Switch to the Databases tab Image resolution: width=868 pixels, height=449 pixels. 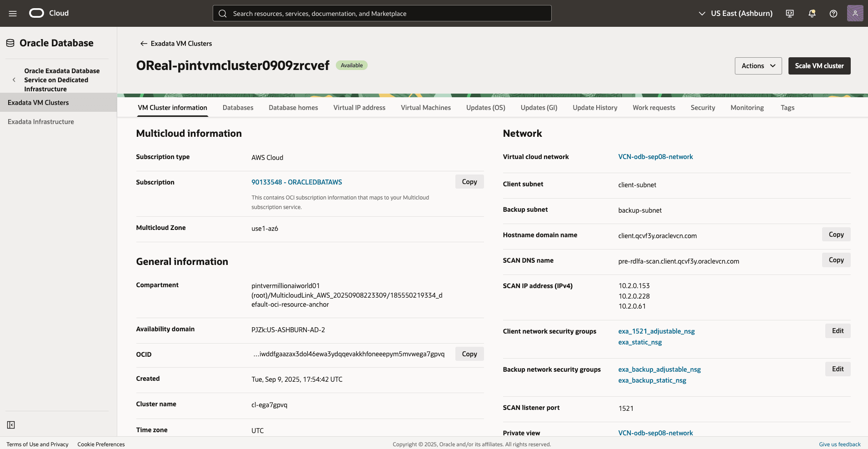click(x=238, y=108)
